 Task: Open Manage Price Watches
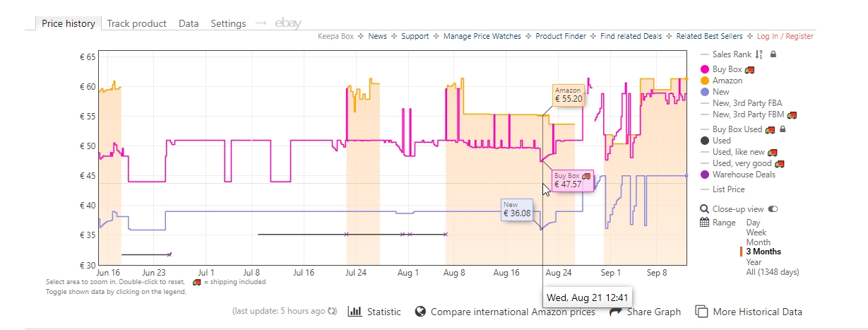pyautogui.click(x=482, y=36)
